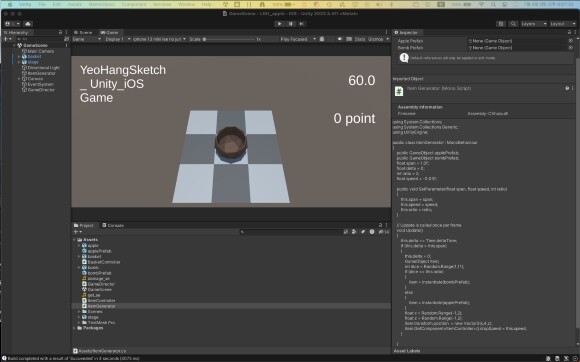Switch to the Console tab

click(113, 225)
